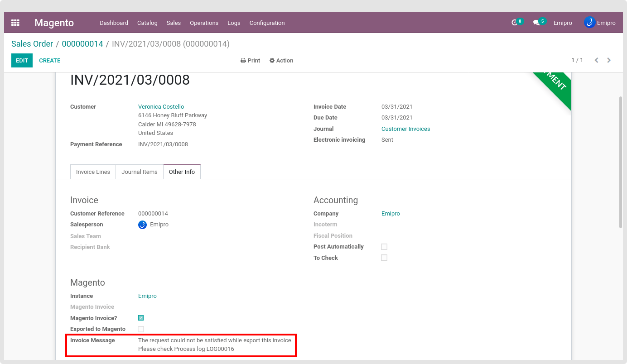Click the CREATE button
This screenshot has width=627, height=364.
pyautogui.click(x=50, y=60)
